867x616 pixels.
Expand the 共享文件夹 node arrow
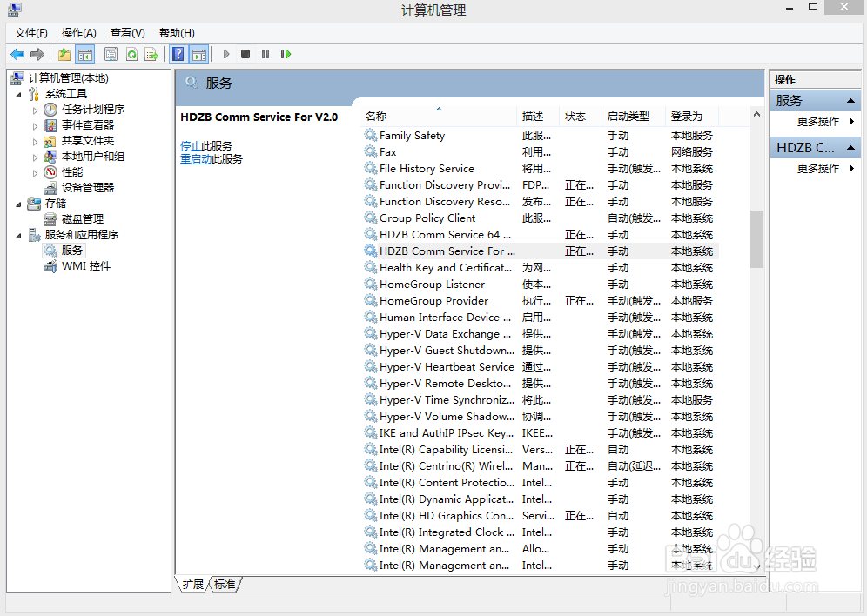35,142
